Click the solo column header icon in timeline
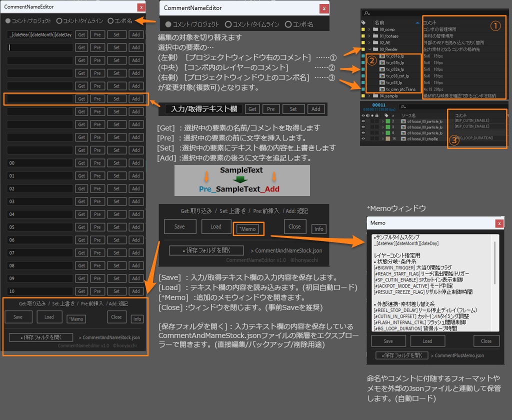The height and width of the screenshot is (420, 512). (372, 115)
